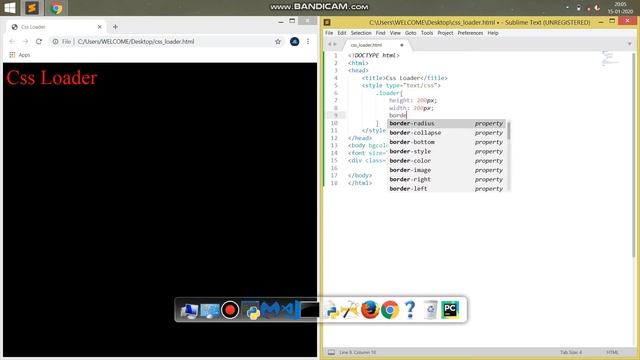Open the Goto menu

[x=411, y=33]
